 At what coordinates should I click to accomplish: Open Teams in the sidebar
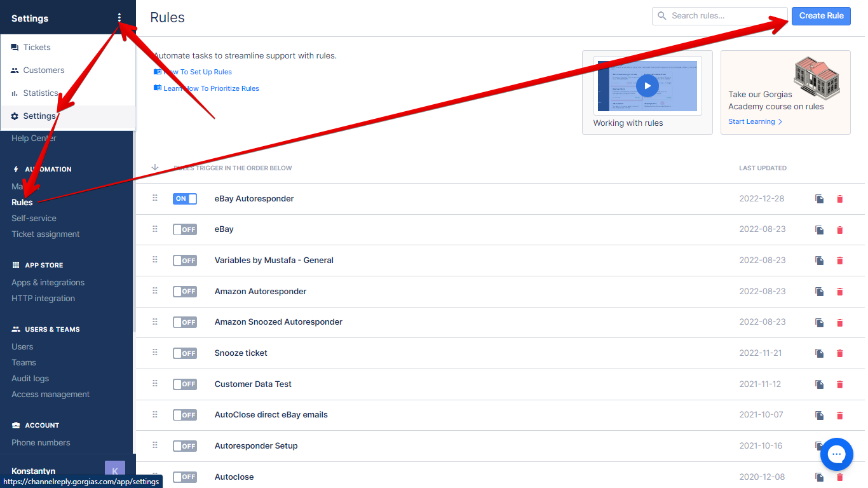[x=24, y=362]
